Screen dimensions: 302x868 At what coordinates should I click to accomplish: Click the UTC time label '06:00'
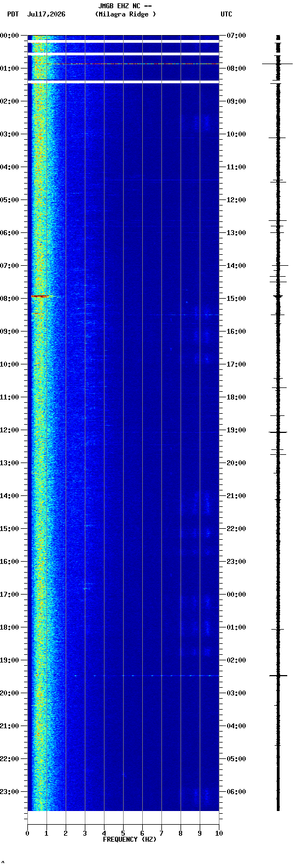point(236,792)
